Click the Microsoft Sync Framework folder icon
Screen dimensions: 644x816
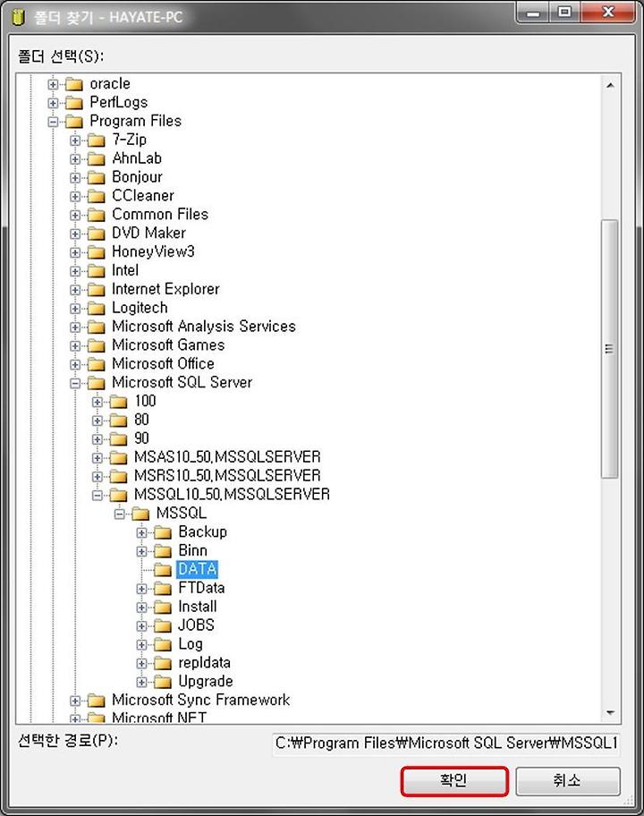(97, 701)
